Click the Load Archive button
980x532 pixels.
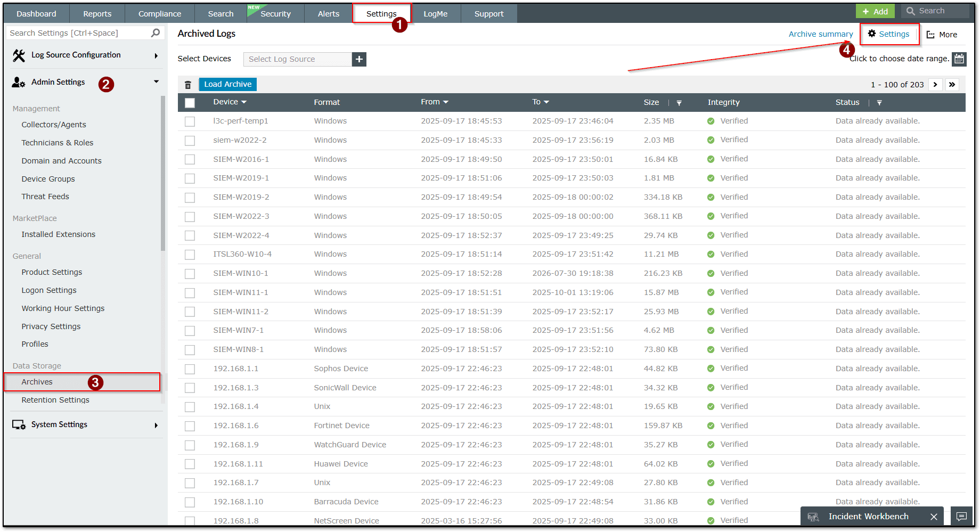(x=227, y=84)
